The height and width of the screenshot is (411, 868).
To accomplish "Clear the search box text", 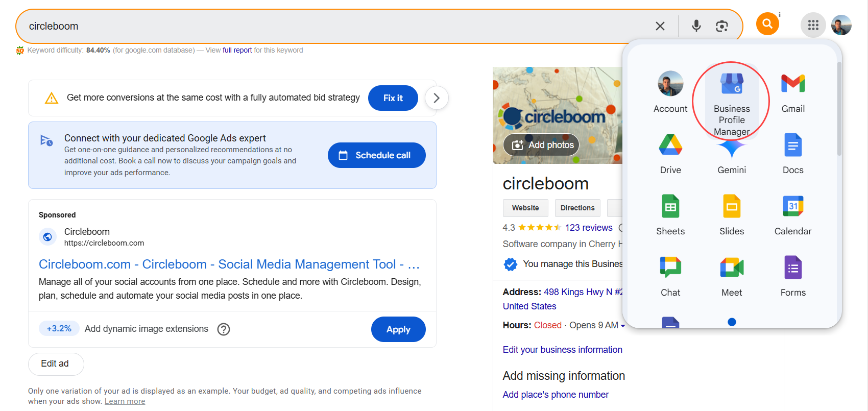I will coord(660,26).
